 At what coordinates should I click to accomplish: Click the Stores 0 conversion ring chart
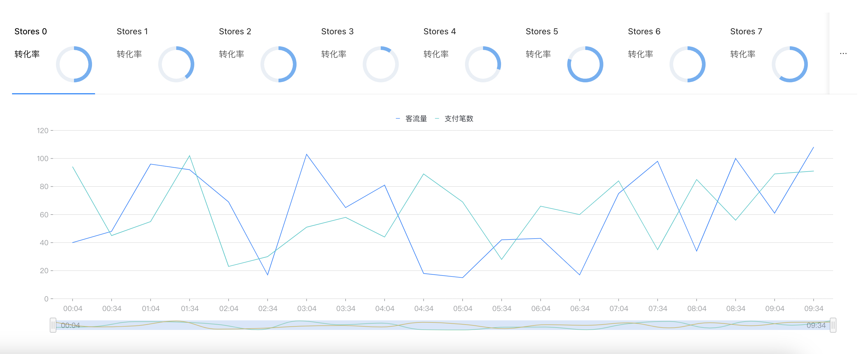click(x=74, y=64)
